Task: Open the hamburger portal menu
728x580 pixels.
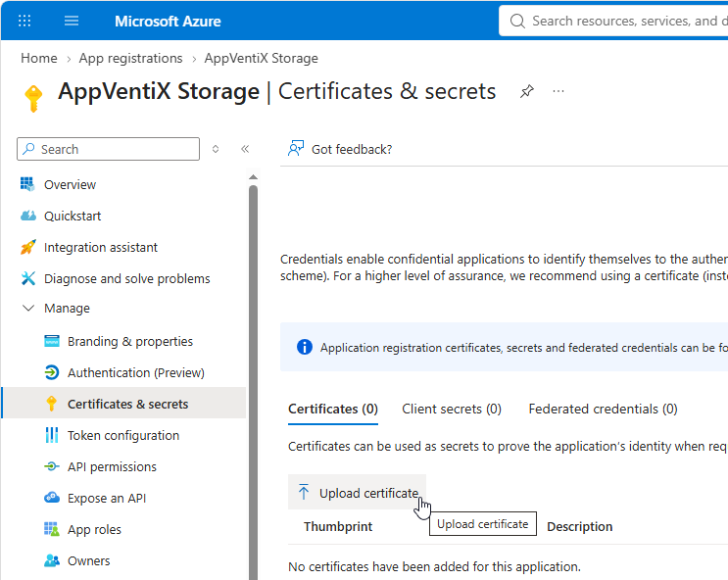Action: [72, 21]
